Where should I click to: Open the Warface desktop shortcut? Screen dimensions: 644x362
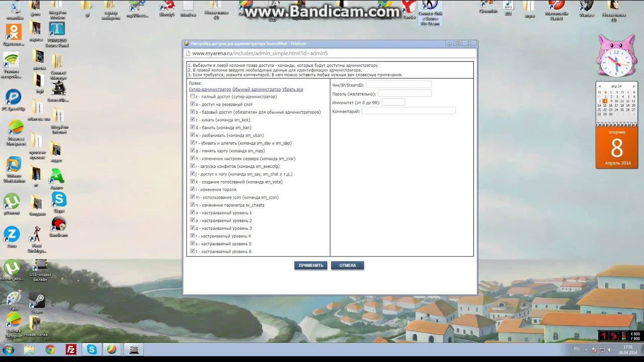pos(587,8)
